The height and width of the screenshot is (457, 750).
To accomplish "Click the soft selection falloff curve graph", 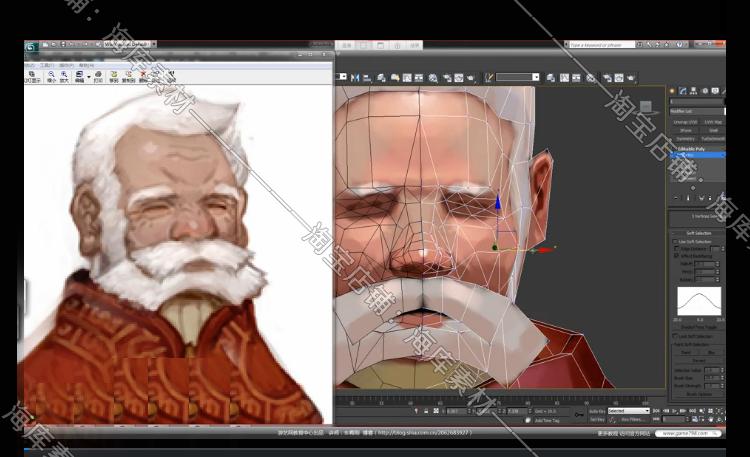I will point(699,301).
